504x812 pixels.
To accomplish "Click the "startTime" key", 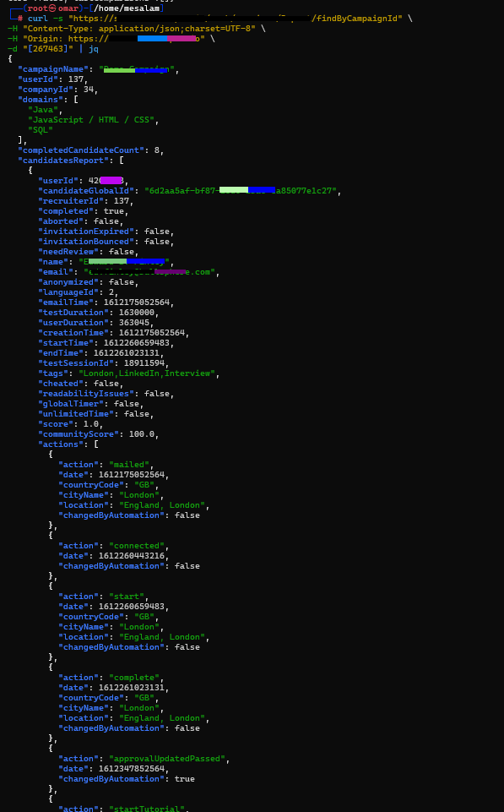I will [66, 343].
